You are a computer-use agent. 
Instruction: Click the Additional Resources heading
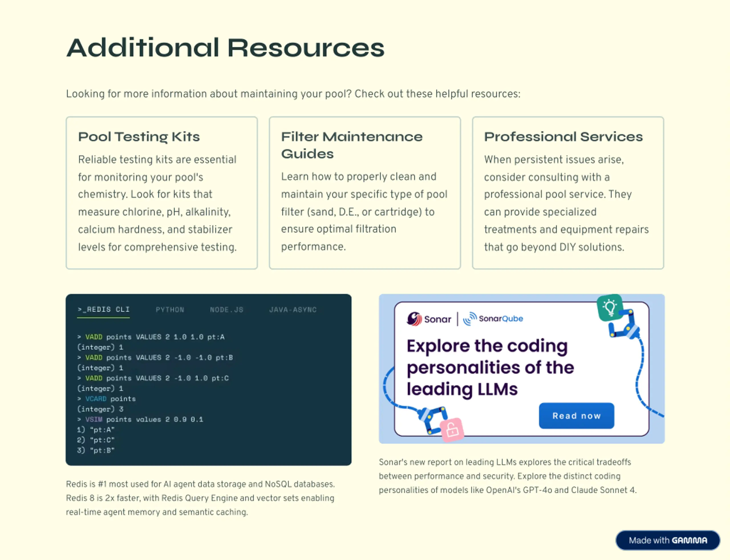point(225,48)
